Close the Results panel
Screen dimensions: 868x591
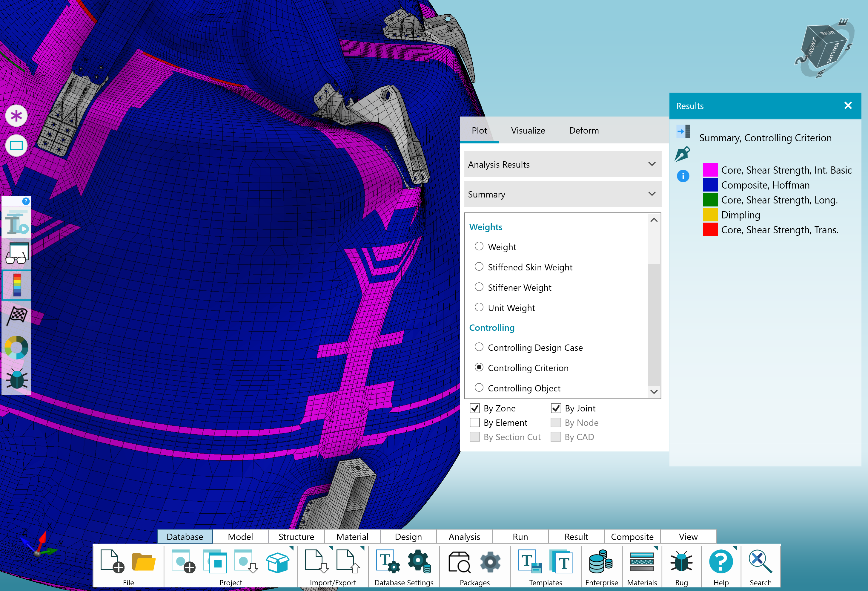pos(848,106)
